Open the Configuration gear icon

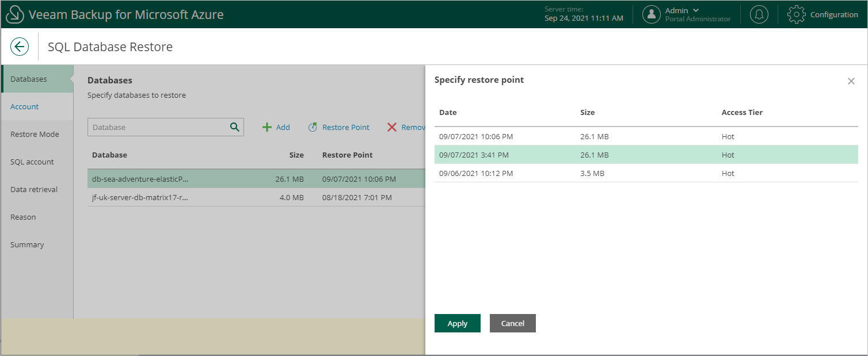pyautogui.click(x=796, y=14)
